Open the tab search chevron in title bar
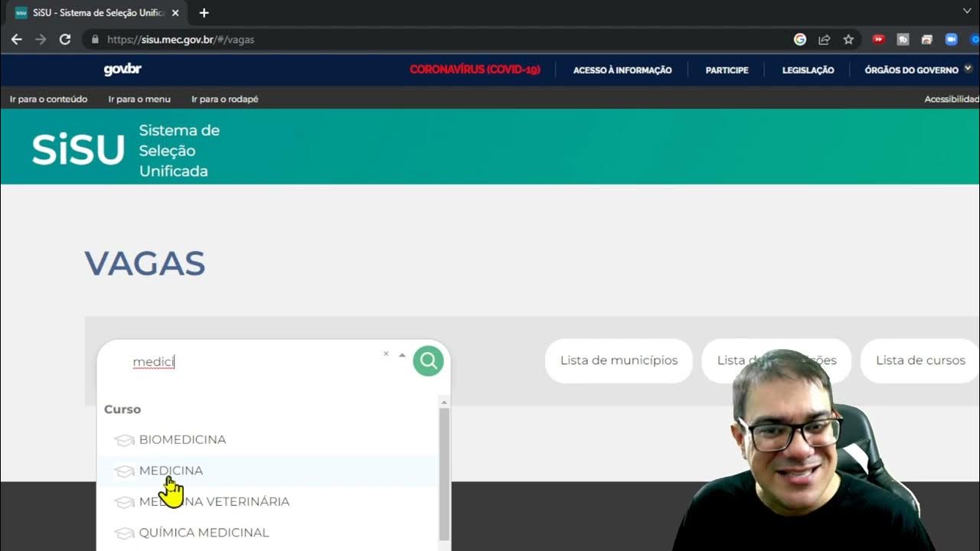Screen dimensions: 980x551 [x=967, y=11]
